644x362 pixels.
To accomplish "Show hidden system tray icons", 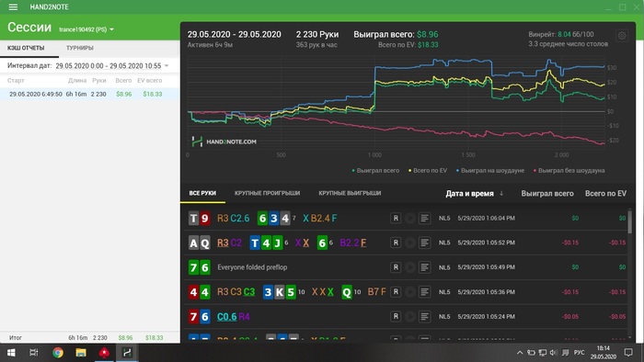I will point(520,353).
